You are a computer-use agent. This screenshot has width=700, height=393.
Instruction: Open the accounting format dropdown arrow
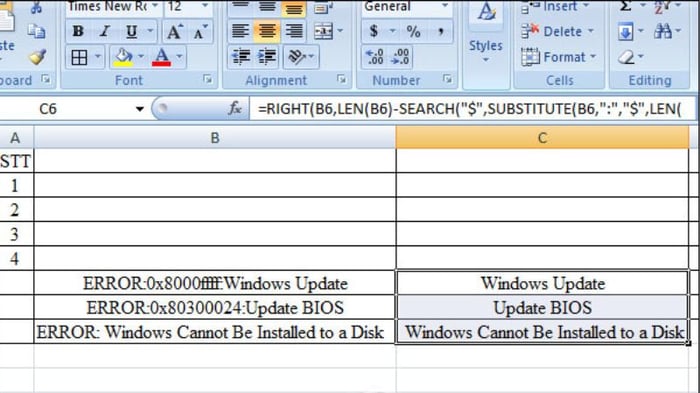[x=392, y=31]
